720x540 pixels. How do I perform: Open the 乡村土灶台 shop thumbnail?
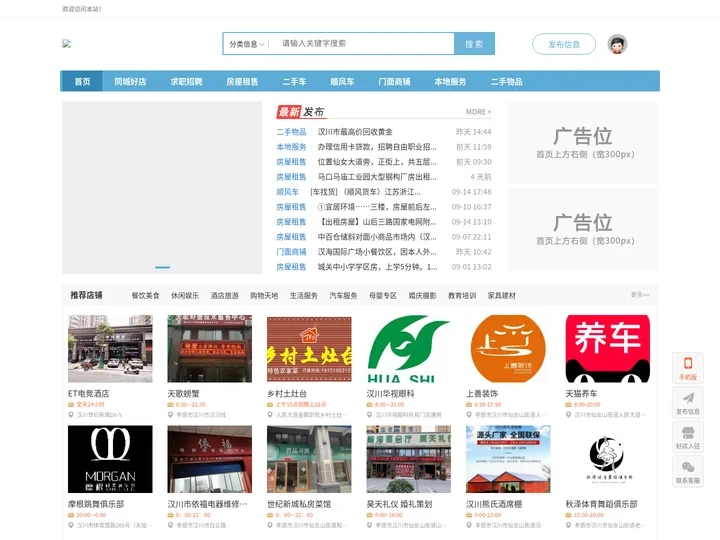click(x=309, y=349)
